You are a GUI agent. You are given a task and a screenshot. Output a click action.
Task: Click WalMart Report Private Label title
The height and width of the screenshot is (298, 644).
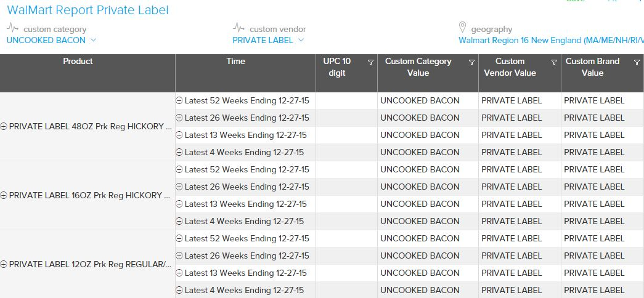(x=88, y=10)
